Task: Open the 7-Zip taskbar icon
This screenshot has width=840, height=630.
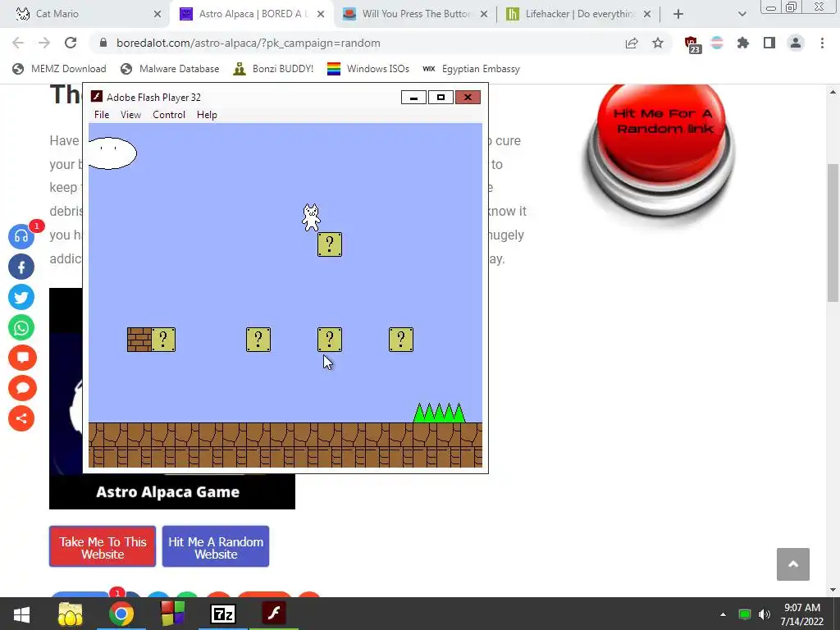Action: coord(223,614)
